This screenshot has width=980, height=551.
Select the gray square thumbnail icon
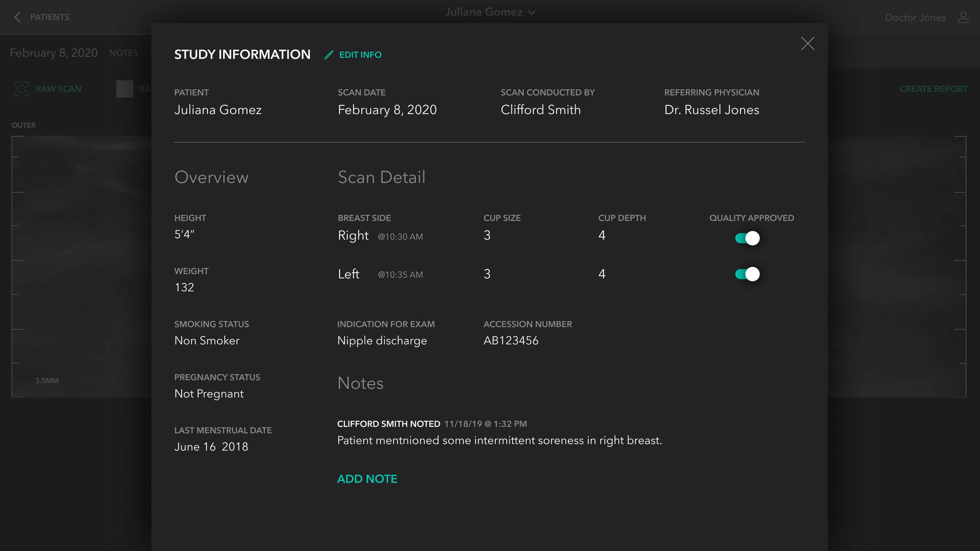pyautogui.click(x=124, y=89)
